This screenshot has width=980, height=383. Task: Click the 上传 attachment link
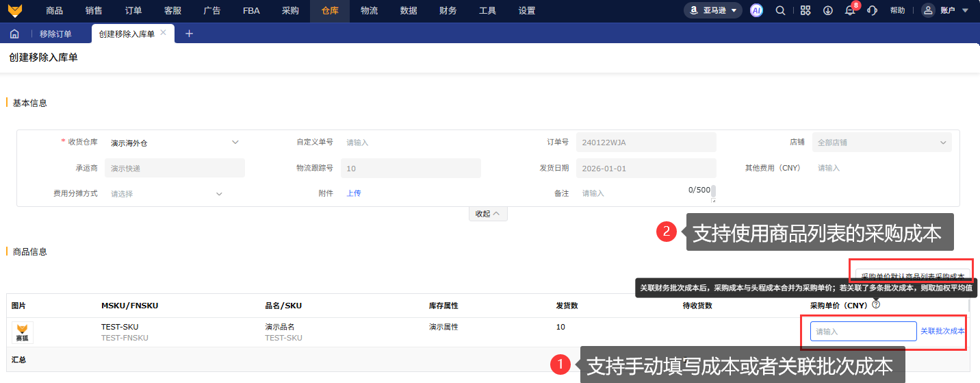click(x=353, y=193)
